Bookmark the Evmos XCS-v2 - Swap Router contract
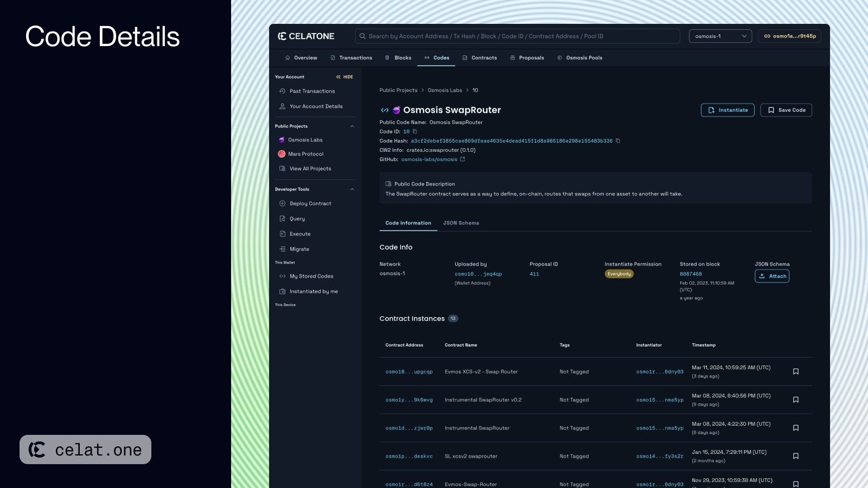Screen dimensions: 868x488 pyautogui.click(x=796, y=372)
